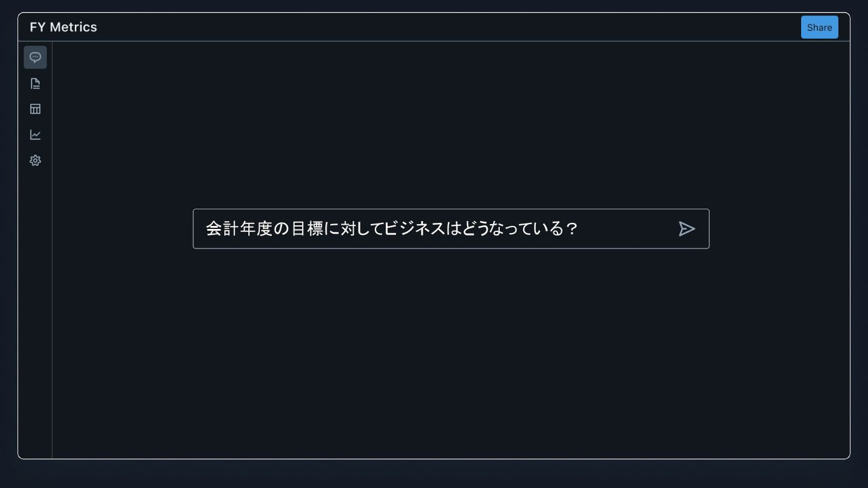Open the document page sidebar icon
Viewport: 868px width, 488px height.
tap(35, 83)
